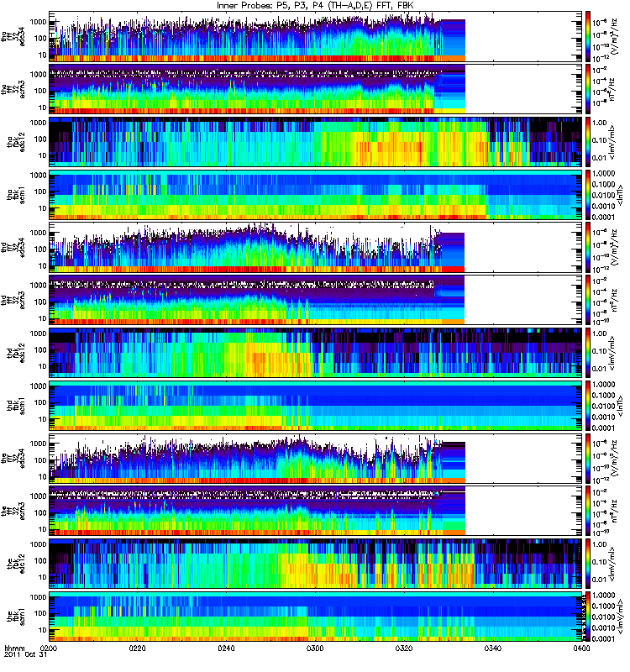Click the 'thd fff 32 scm3' y-axis label
This screenshot has height=672, width=630.
[x=13, y=300]
